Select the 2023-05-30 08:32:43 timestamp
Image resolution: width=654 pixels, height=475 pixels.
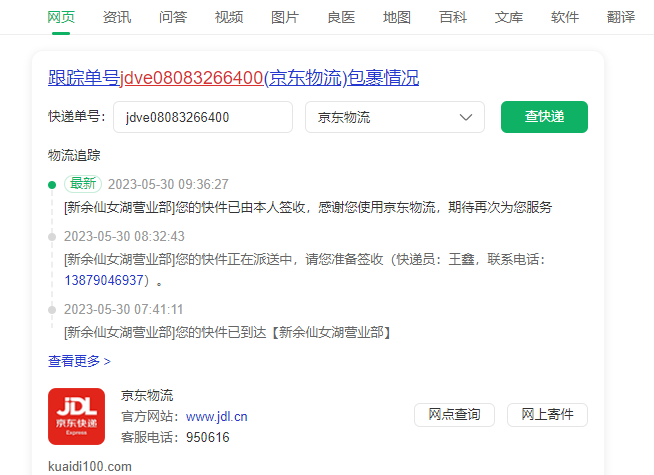coord(124,236)
